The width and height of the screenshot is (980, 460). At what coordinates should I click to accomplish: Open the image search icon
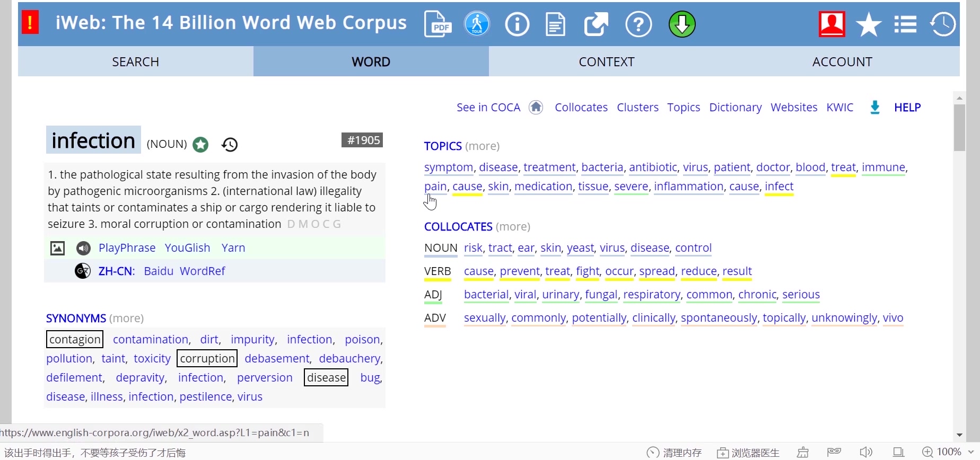point(57,248)
